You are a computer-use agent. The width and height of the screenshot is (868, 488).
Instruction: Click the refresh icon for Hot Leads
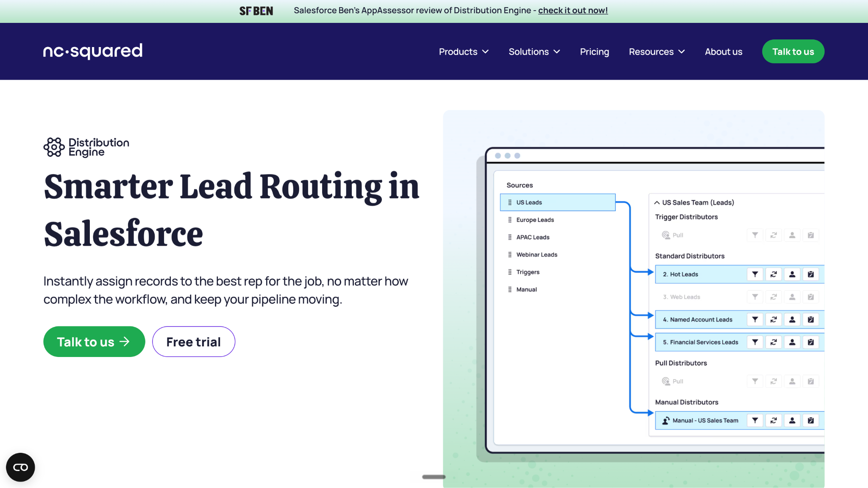[x=773, y=274]
